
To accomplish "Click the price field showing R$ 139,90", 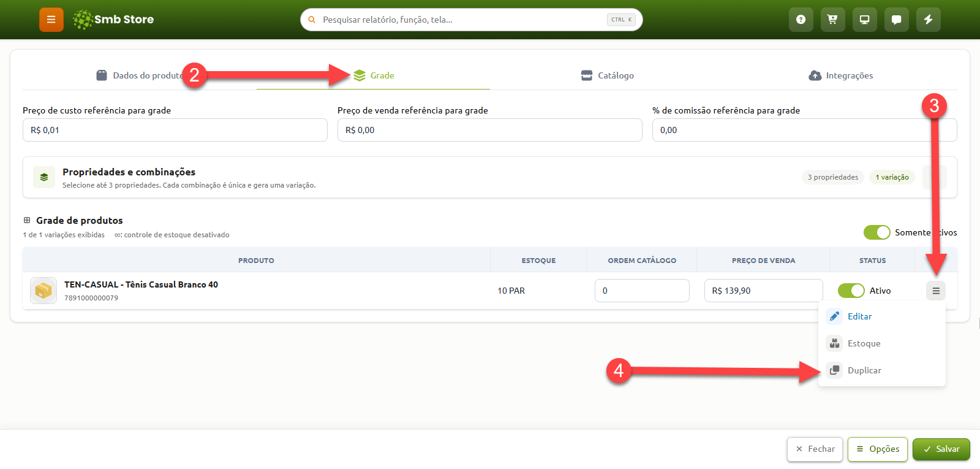I will (763, 291).
